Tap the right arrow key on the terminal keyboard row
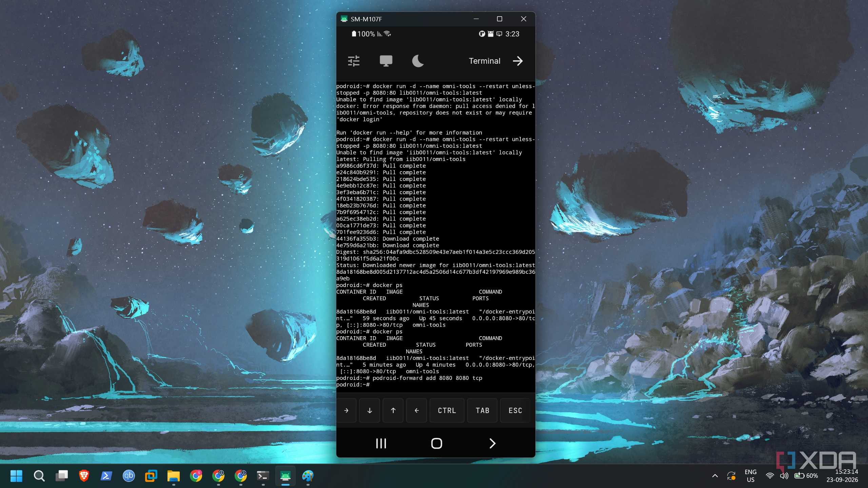This screenshot has height=488, width=868. pos(346,410)
